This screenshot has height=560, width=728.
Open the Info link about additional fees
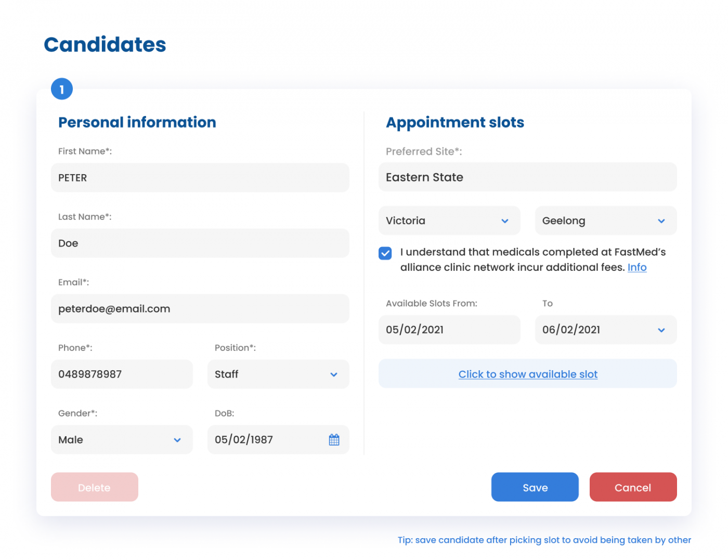coord(637,267)
